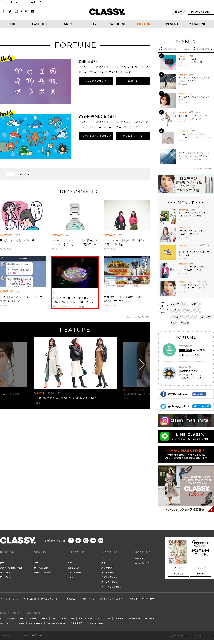Go back in FEATURE carousel left arrow
This screenshot has width=214, height=644.
click(8, 364)
